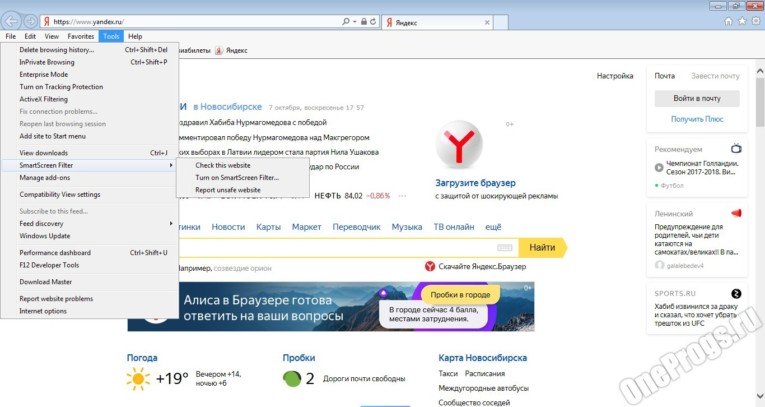This screenshot has height=407, width=765.
Task: Click the Найти search button
Action: (543, 247)
